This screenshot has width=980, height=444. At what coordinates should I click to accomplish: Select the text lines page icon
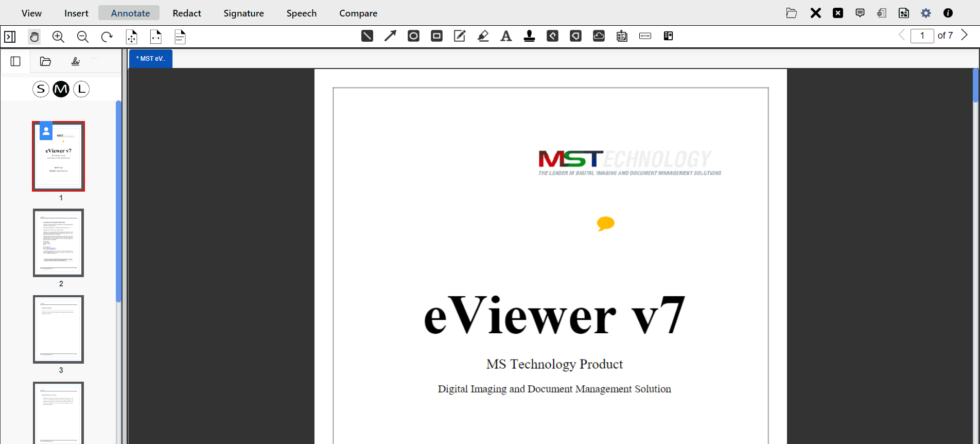pyautogui.click(x=180, y=37)
